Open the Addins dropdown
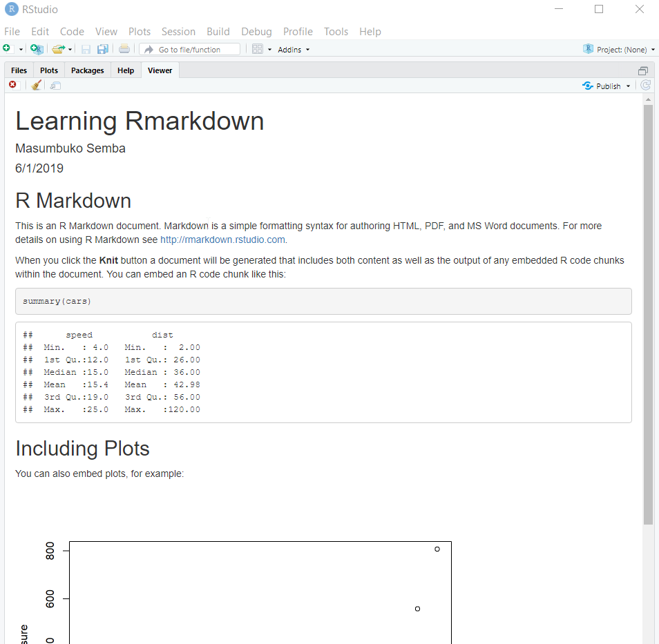659x644 pixels. [x=294, y=50]
